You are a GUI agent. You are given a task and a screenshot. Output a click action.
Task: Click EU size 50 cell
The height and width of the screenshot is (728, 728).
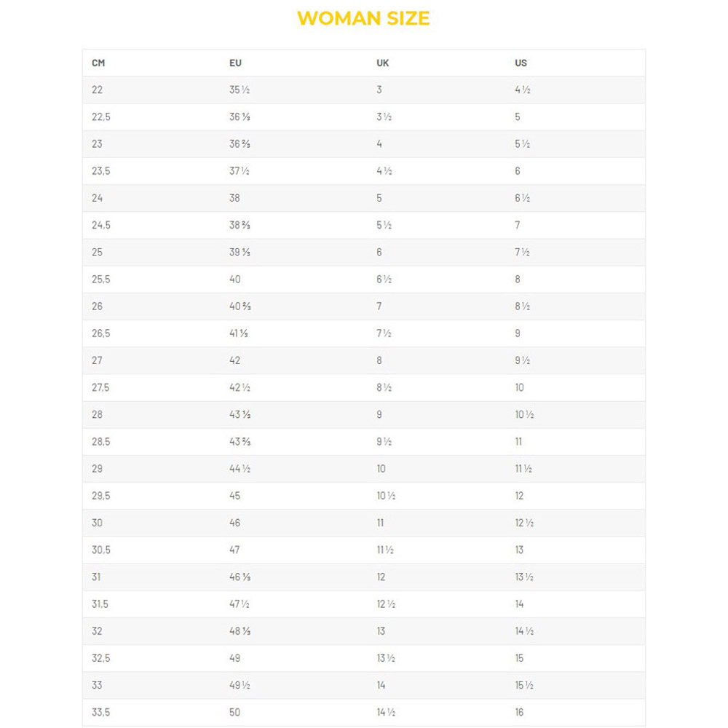tap(234, 713)
